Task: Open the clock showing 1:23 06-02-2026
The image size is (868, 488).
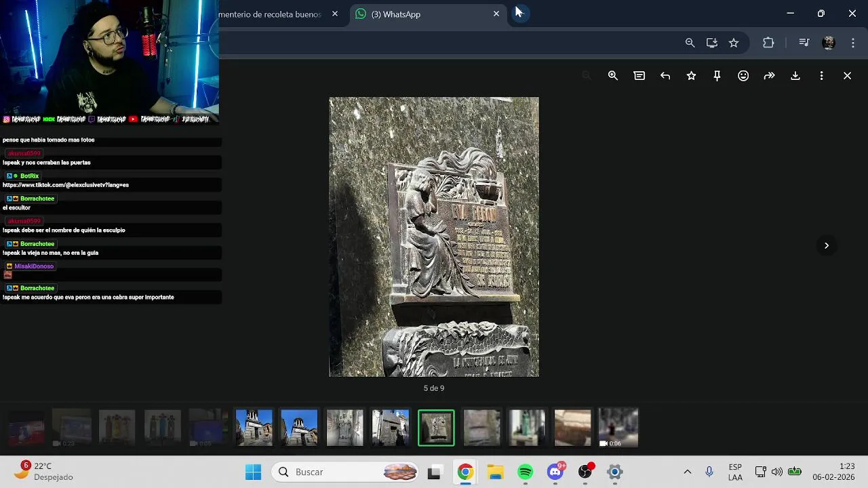Action: coord(833,472)
